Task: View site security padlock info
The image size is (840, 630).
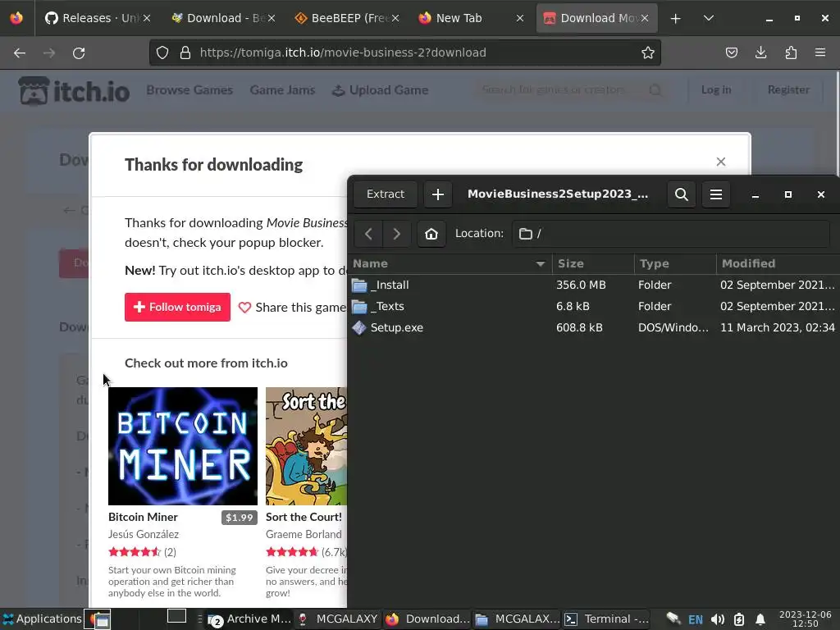Action: [x=185, y=52]
